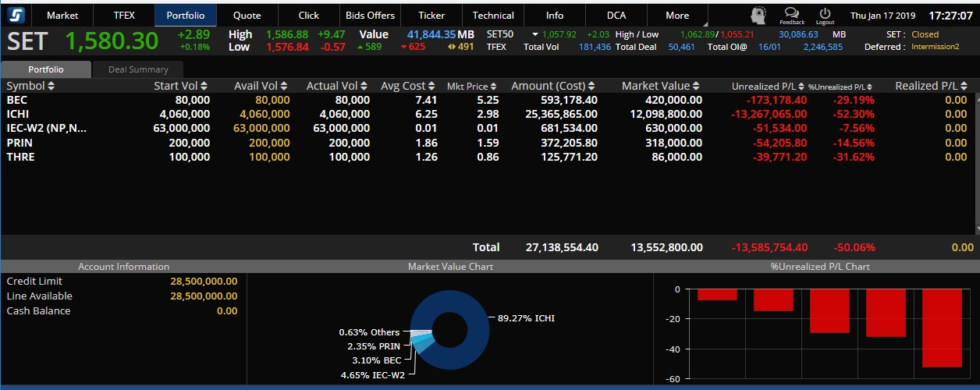This screenshot has width=980, height=390.
Task: Click the Streaming logo icon
Action: tap(16, 15)
